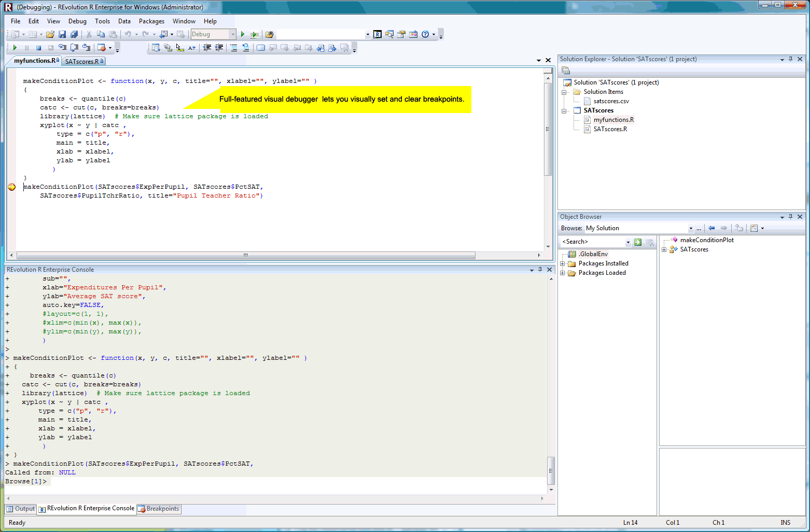Switch to the SATscores.R editor tab
The image size is (810, 532).
[84, 61]
